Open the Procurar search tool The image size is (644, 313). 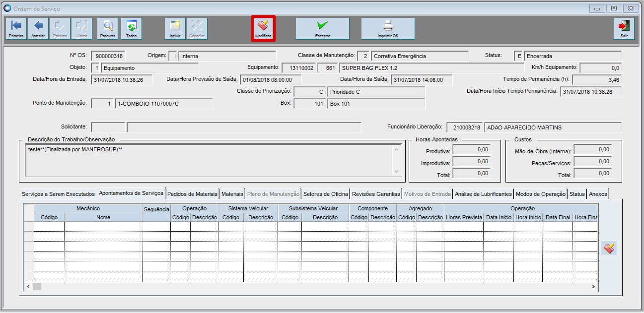(x=108, y=29)
